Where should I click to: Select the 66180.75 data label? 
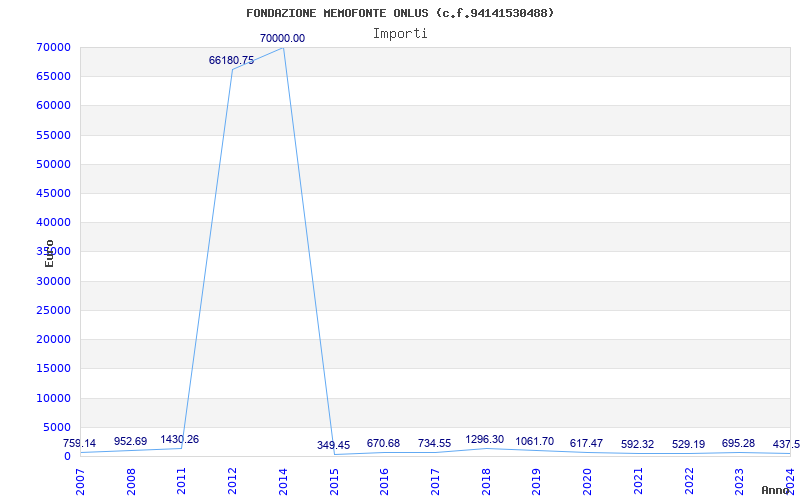[x=231, y=60]
